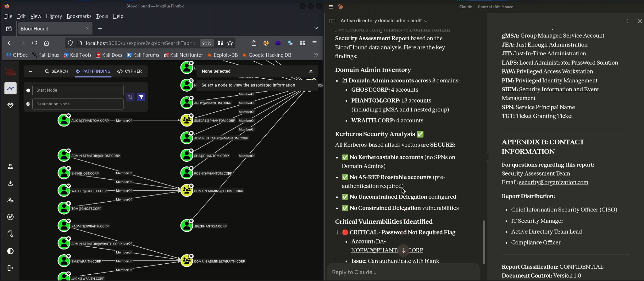Open Group Management diamond icon in sidebar
Image resolution: width=644 pixels, height=281 pixels.
click(x=10, y=105)
